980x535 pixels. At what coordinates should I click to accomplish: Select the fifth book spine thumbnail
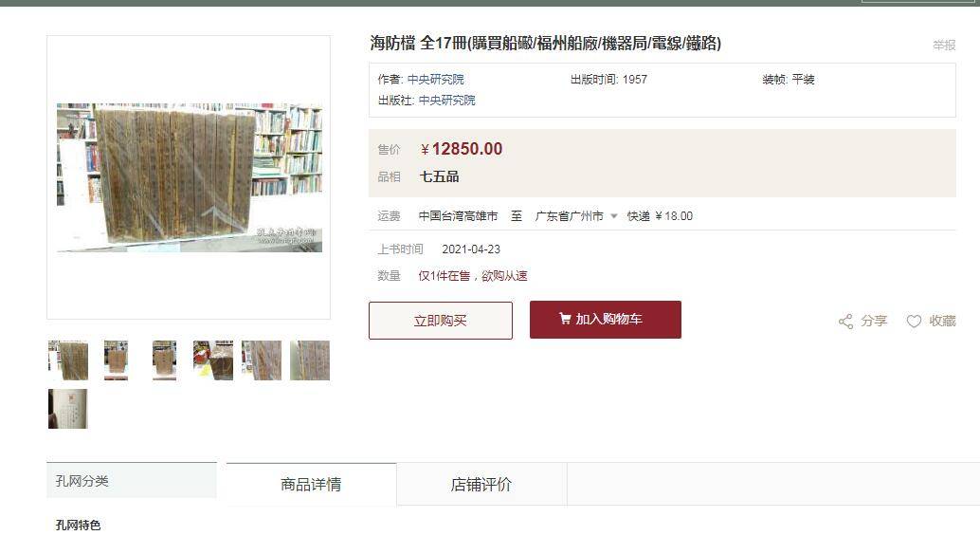(x=262, y=360)
